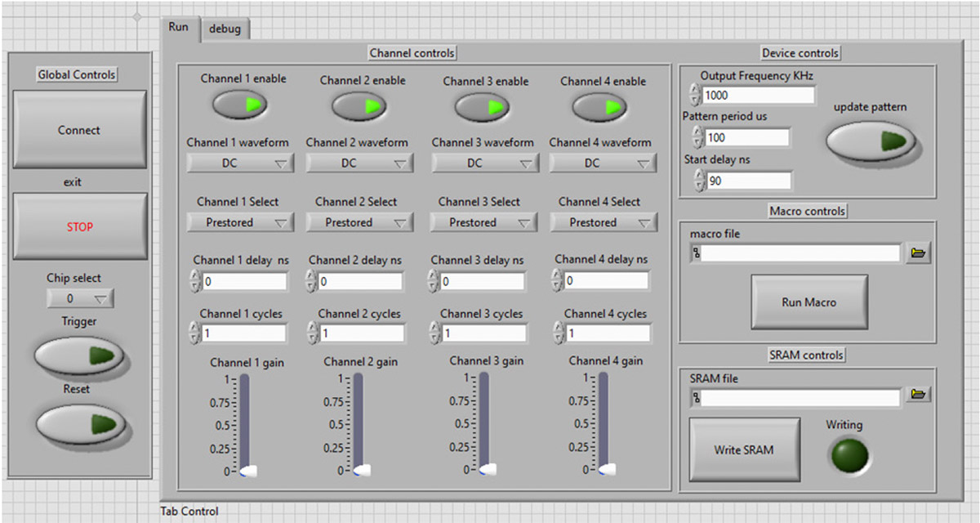Expand Channel 3 Select Prestored dropdown

click(x=484, y=222)
